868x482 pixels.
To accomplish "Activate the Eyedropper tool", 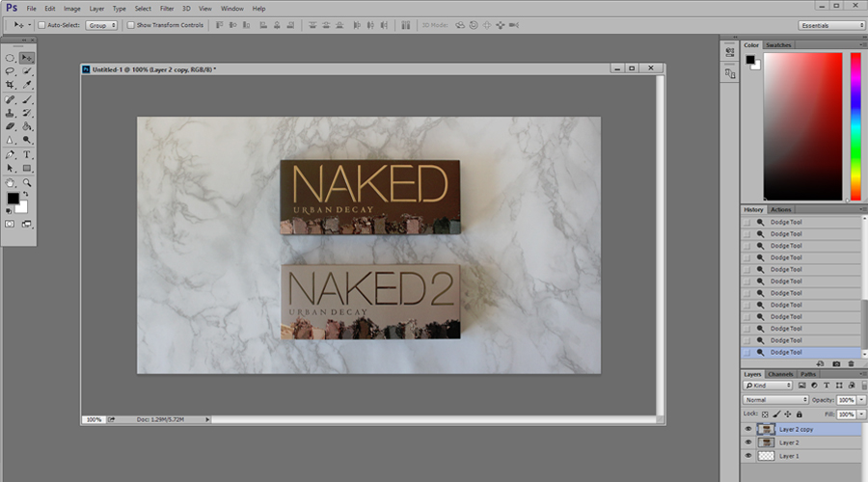I will click(27, 85).
